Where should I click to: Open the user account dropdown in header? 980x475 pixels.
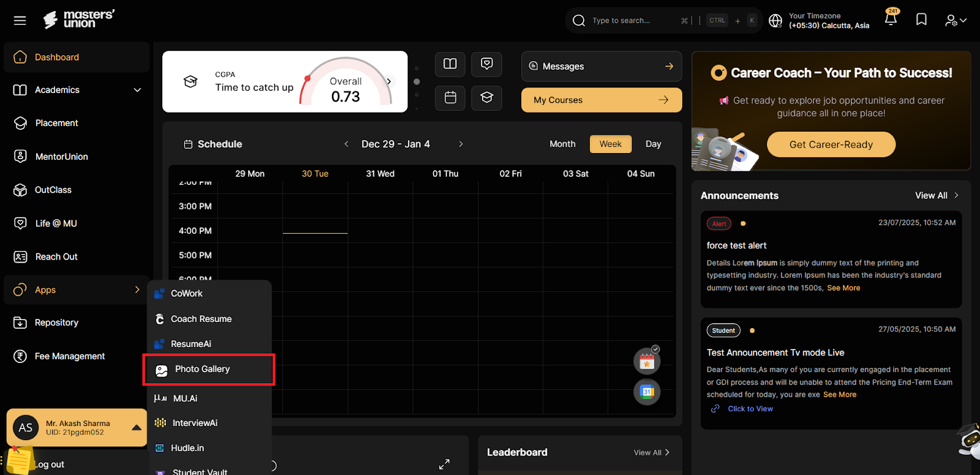tap(956, 21)
